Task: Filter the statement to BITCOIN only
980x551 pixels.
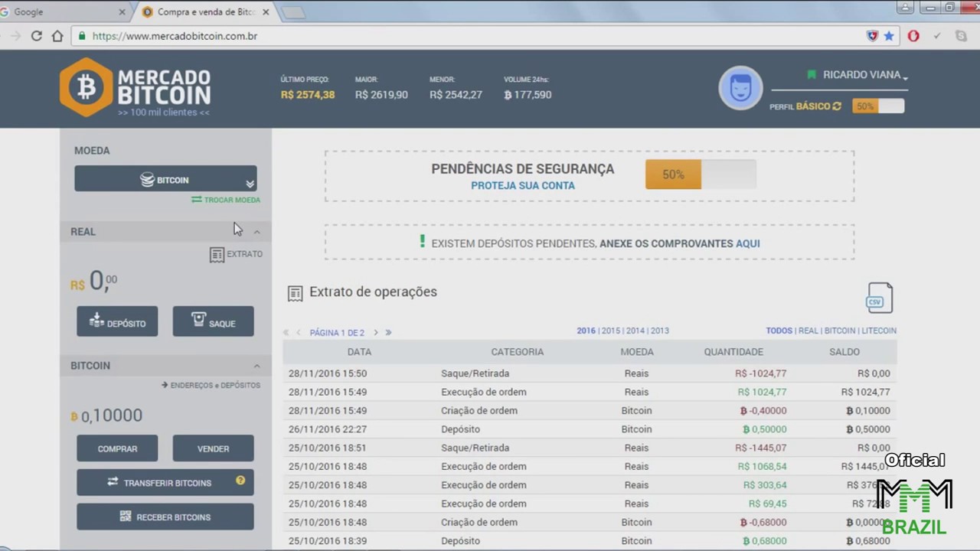Action: 840,331
